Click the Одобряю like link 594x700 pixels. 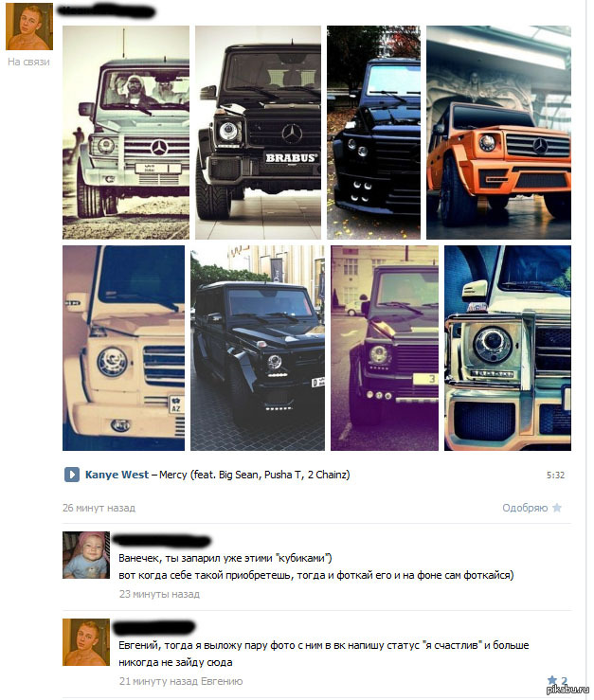pyautogui.click(x=525, y=508)
